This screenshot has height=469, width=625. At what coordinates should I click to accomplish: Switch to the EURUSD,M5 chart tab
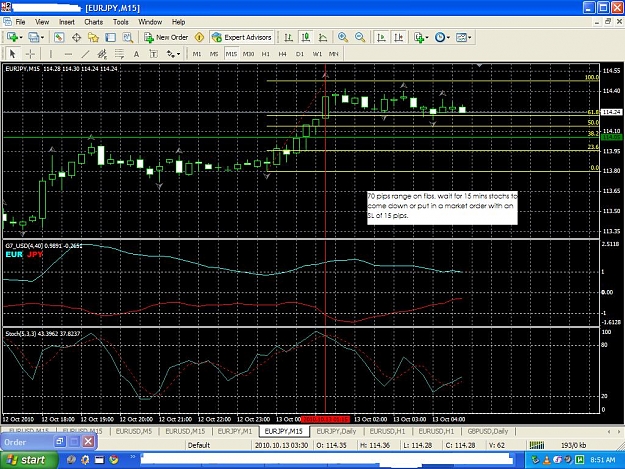134,431
